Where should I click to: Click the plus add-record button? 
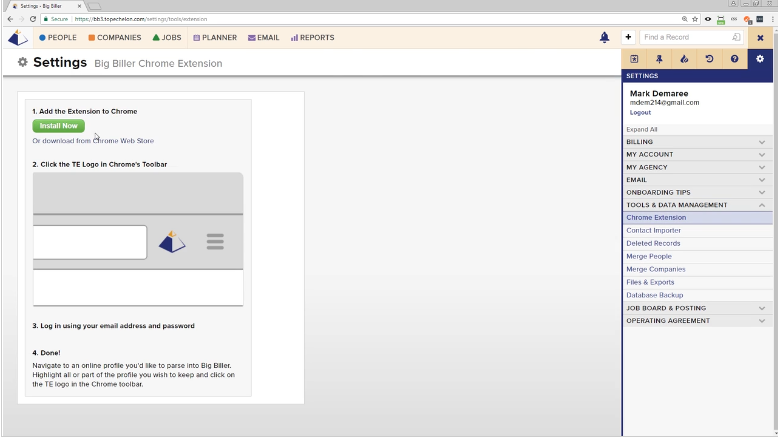pyautogui.click(x=628, y=38)
